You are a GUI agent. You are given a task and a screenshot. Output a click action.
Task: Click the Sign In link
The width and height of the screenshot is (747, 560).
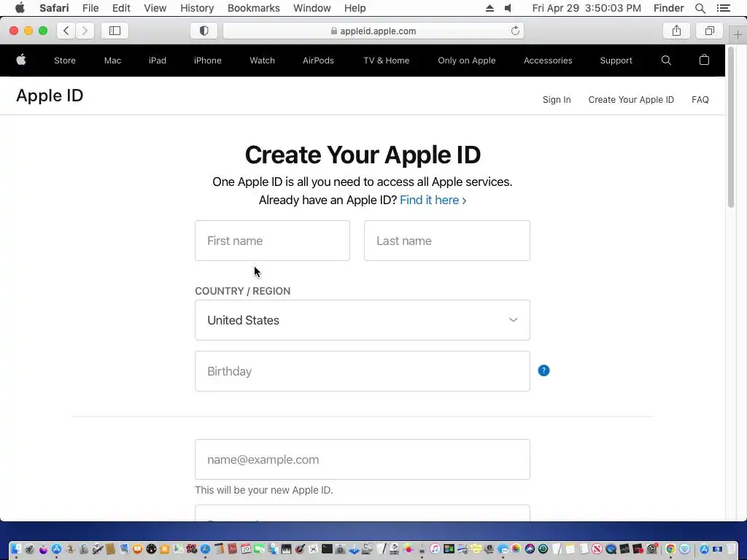pyautogui.click(x=557, y=99)
